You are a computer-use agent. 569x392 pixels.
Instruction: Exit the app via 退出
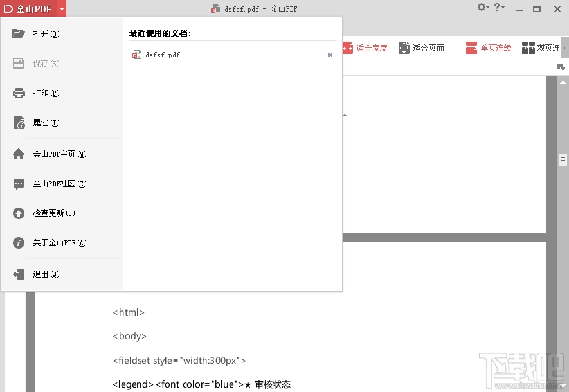tap(17, 274)
